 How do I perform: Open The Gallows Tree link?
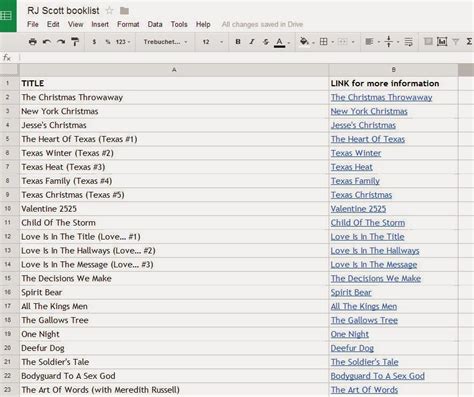(x=364, y=320)
